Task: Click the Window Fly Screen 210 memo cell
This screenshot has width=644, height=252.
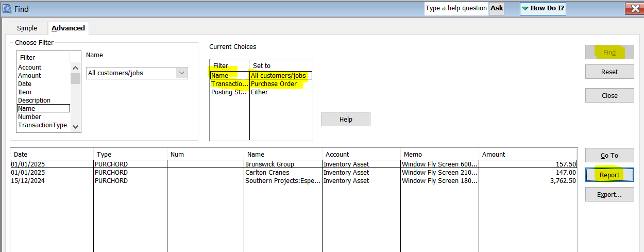Action: (x=439, y=173)
